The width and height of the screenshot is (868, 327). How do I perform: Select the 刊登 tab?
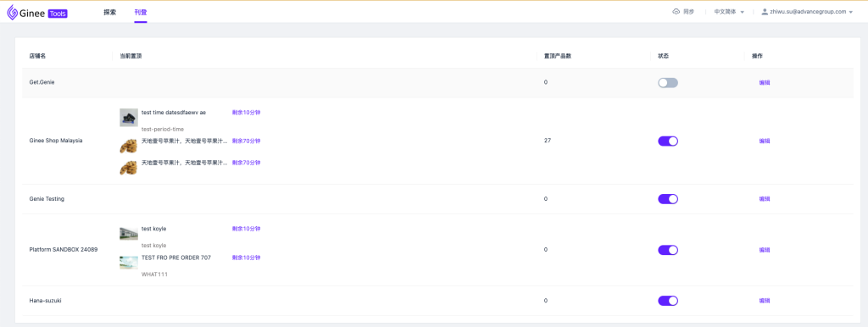point(141,12)
